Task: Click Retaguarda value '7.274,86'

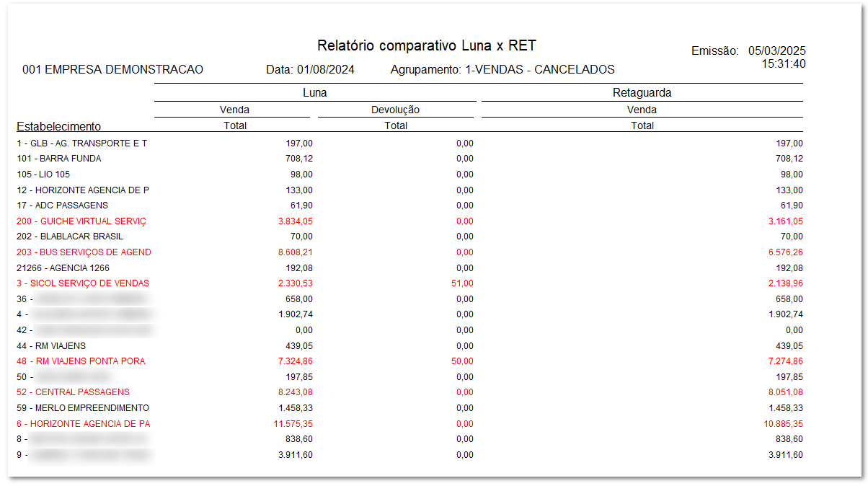Action: (785, 361)
